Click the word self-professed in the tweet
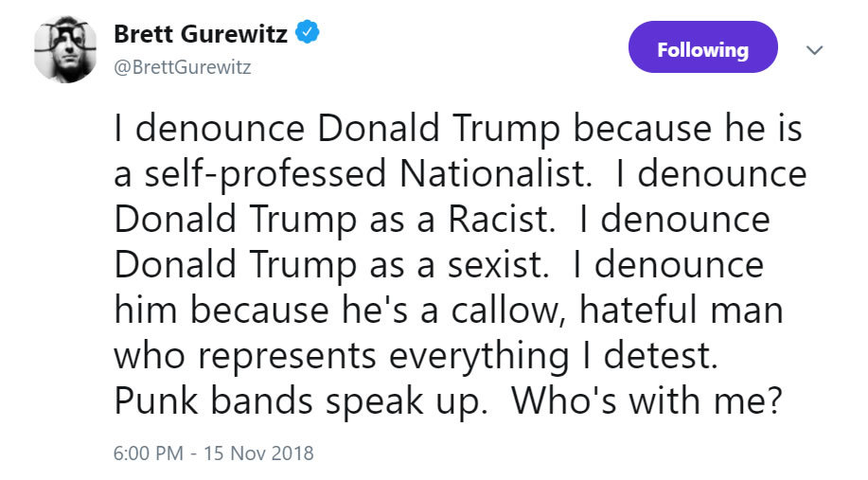 pyautogui.click(x=265, y=175)
